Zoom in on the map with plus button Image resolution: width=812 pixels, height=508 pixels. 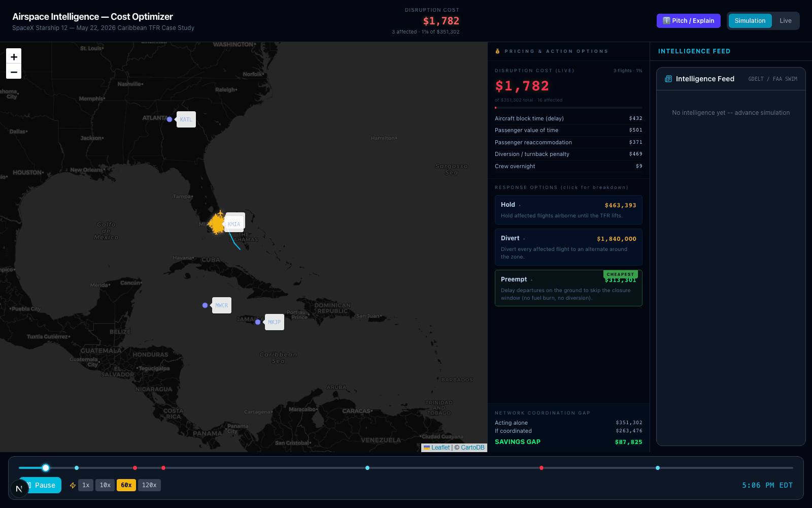pos(14,56)
